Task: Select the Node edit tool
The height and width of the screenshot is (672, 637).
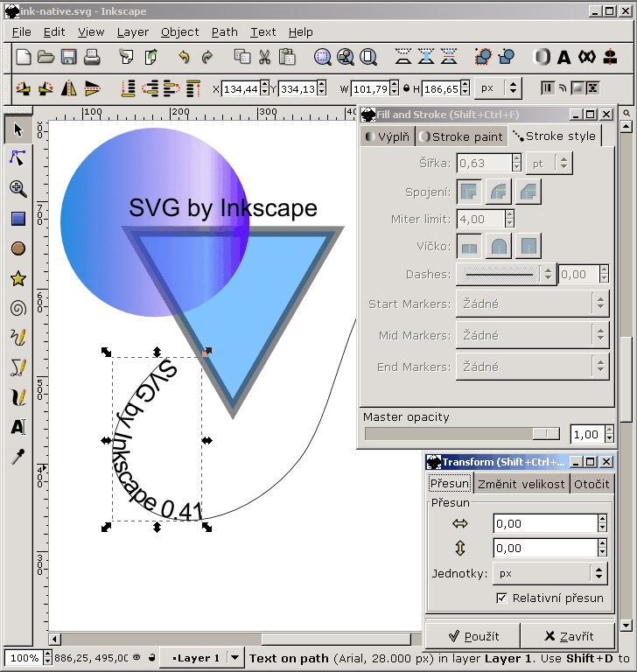Action: [x=18, y=158]
